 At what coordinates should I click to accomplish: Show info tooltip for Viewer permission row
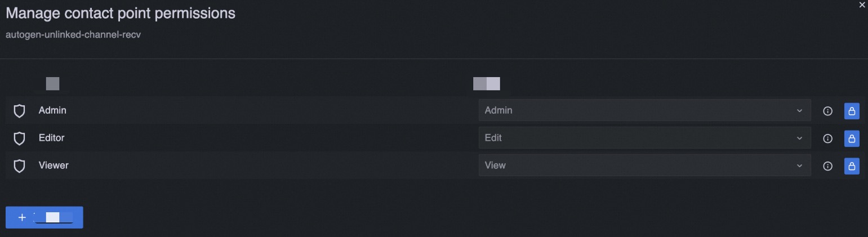pyautogui.click(x=827, y=166)
